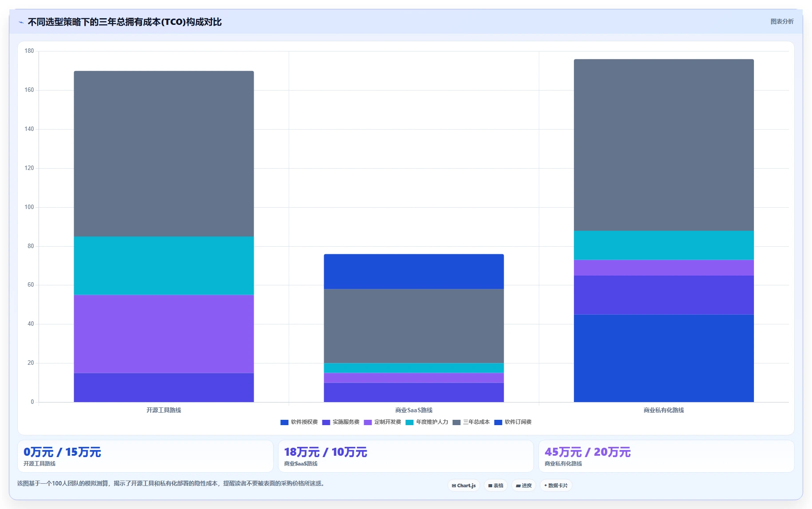This screenshot has width=812, height=509.
Task: Click the gray 三年总成本 segment of 商业私有化路线 bar
Action: (x=664, y=145)
